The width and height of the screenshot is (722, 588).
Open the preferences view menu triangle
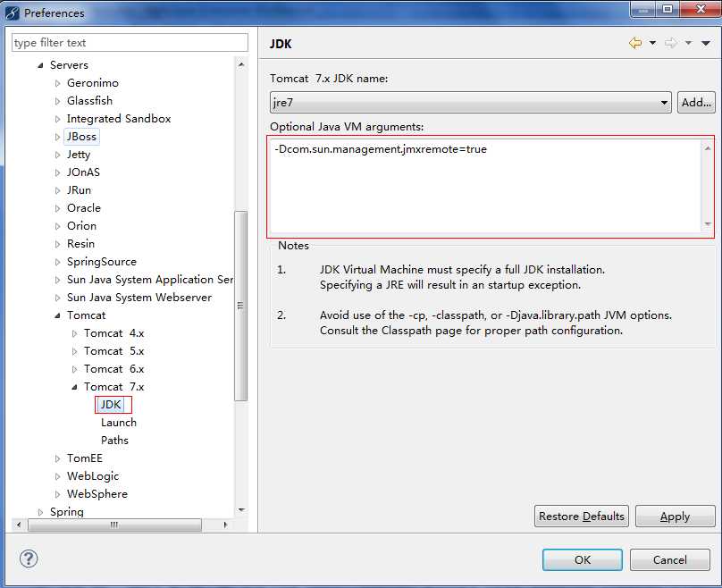tap(706, 43)
